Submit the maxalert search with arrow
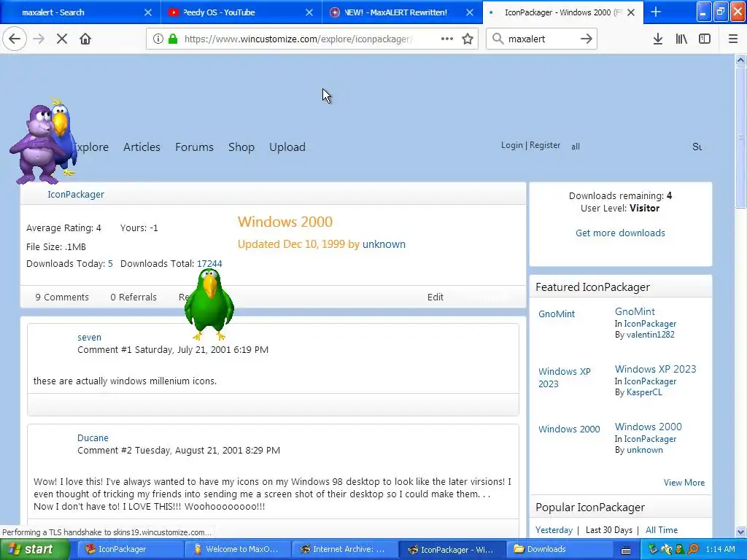Screen dimensions: 747x560 (x=587, y=39)
